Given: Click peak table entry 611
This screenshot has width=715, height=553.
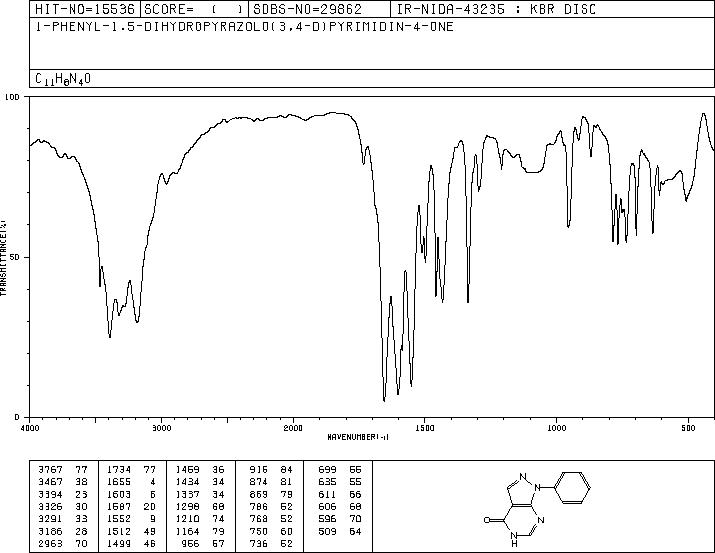Looking at the screenshot, I should [327, 494].
